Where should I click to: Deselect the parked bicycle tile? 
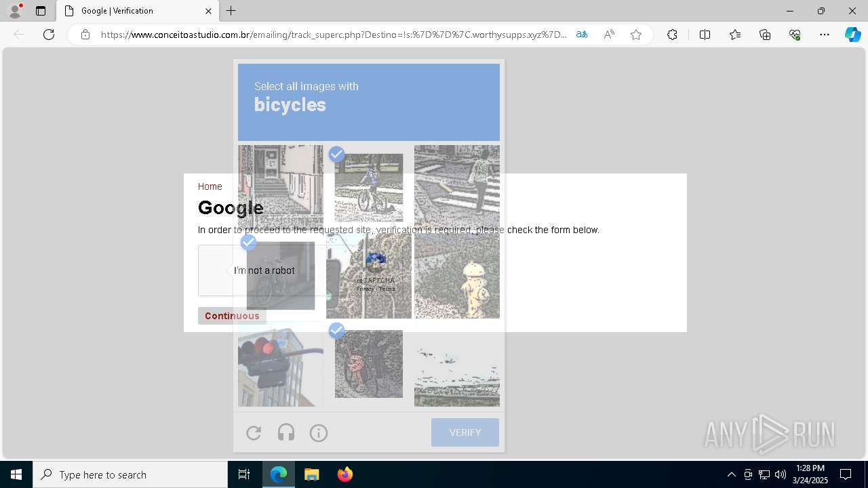281,276
